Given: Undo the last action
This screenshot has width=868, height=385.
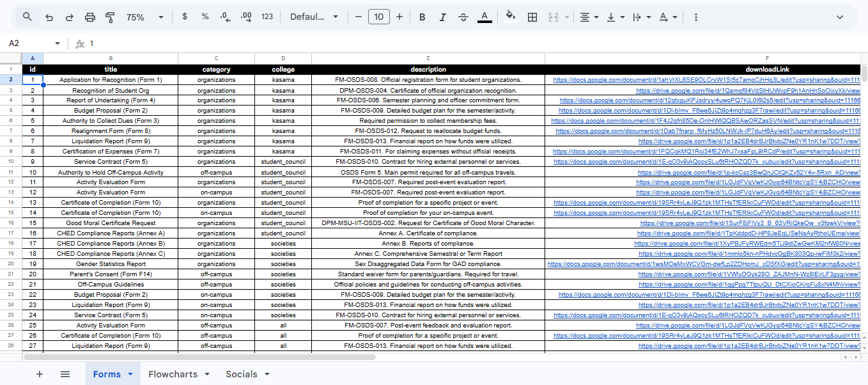Looking at the screenshot, I should (x=49, y=17).
